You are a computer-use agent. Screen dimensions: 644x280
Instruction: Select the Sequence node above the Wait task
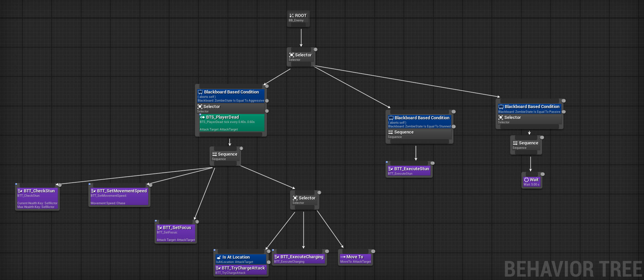525,145
